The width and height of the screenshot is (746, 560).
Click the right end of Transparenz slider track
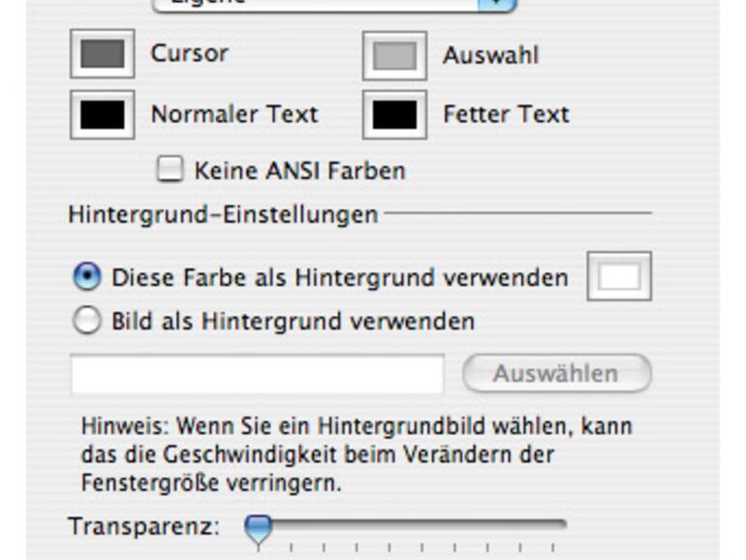coord(560,524)
